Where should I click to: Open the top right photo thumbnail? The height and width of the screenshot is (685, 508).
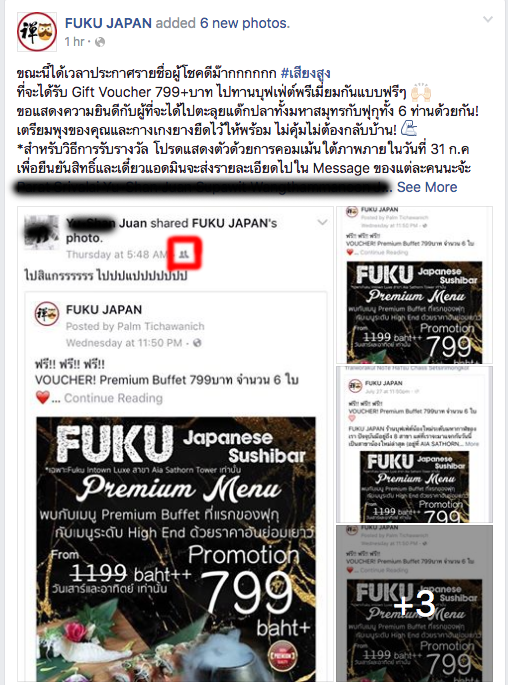pos(414,285)
